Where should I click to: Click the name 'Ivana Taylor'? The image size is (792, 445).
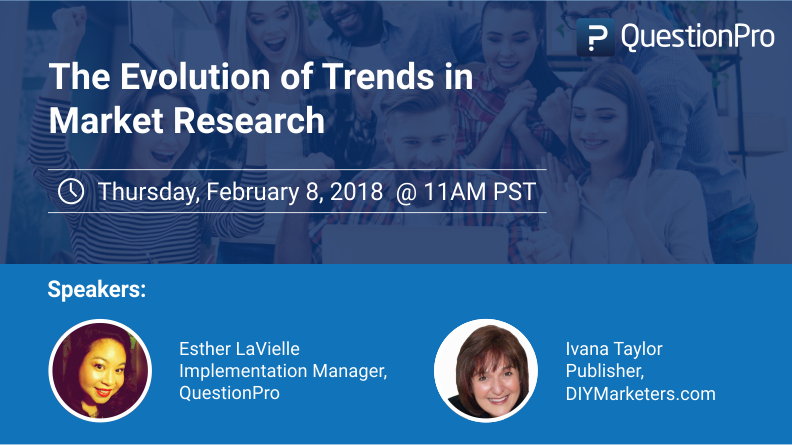(614, 349)
